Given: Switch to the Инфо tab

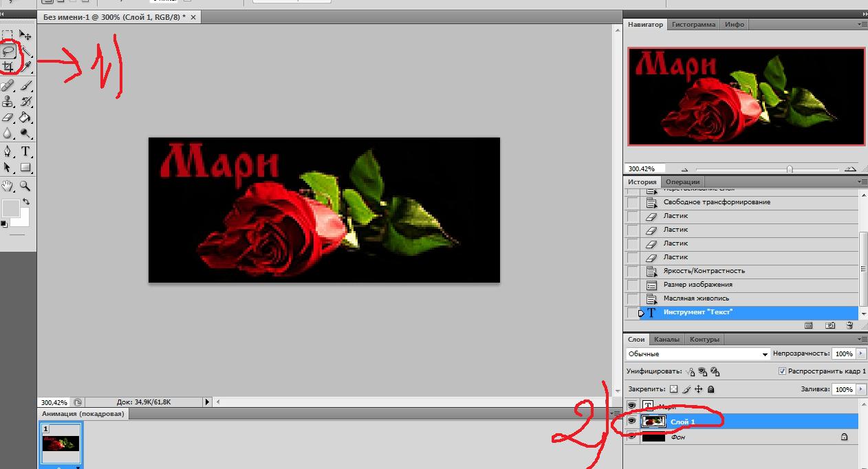Looking at the screenshot, I should 735,25.
